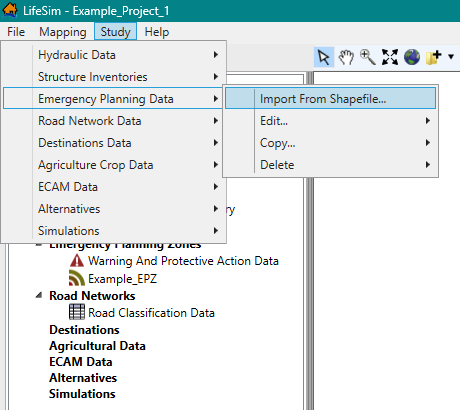The height and width of the screenshot is (410, 460).
Task: Close the Study menu
Action: [115, 32]
